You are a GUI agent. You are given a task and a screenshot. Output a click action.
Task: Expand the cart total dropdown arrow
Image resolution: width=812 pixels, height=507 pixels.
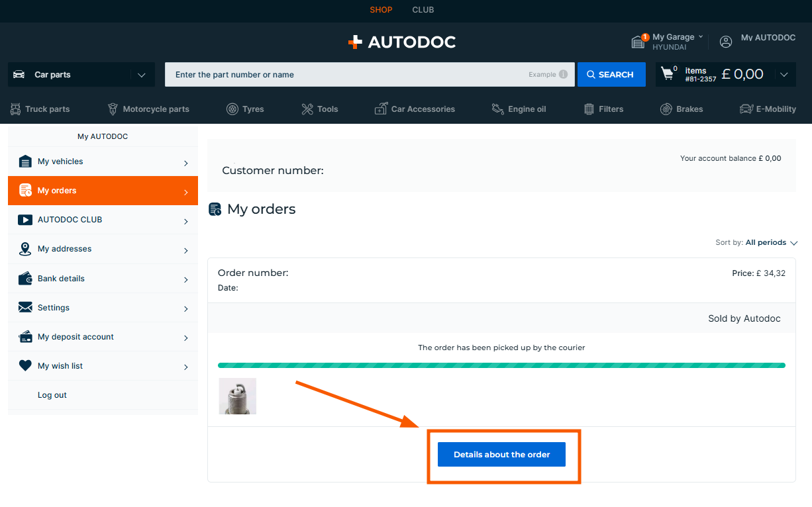pos(784,75)
